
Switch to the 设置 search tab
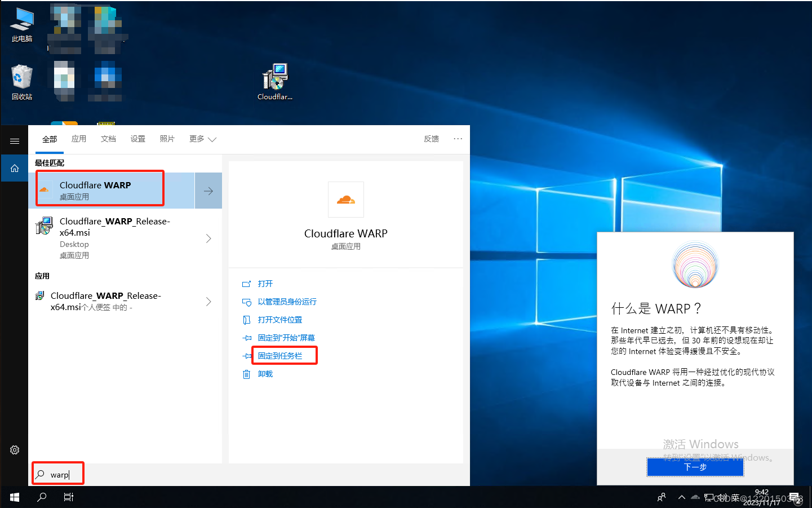pyautogui.click(x=137, y=139)
